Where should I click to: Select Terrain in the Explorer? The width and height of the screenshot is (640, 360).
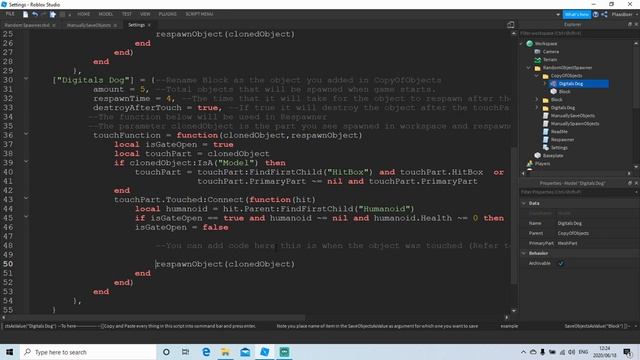pos(549,60)
